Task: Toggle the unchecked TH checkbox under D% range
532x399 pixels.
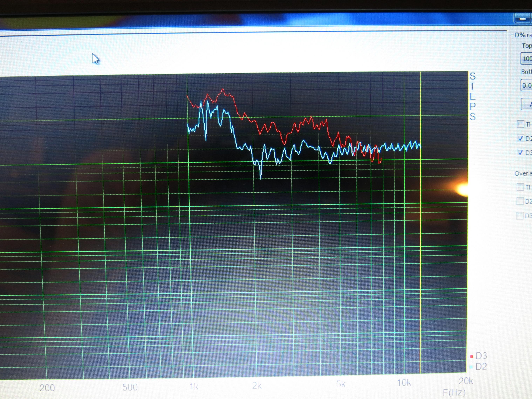Action: pyautogui.click(x=520, y=124)
